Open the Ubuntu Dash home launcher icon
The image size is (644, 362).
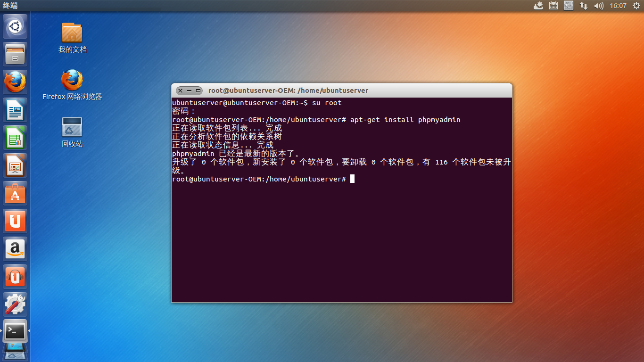15,26
